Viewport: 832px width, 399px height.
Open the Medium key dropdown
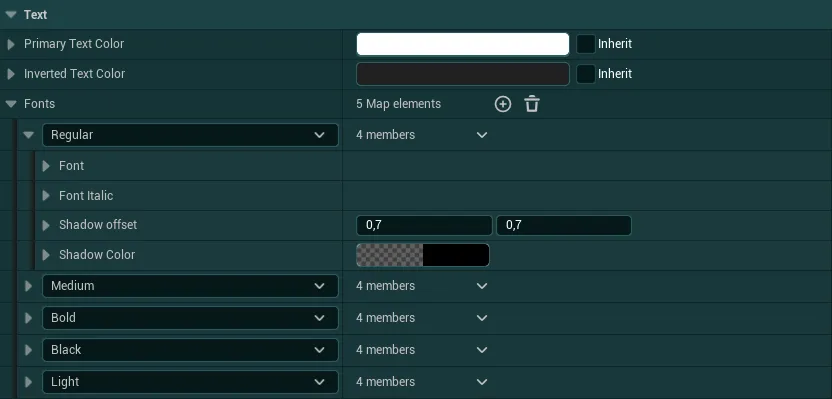click(x=190, y=286)
